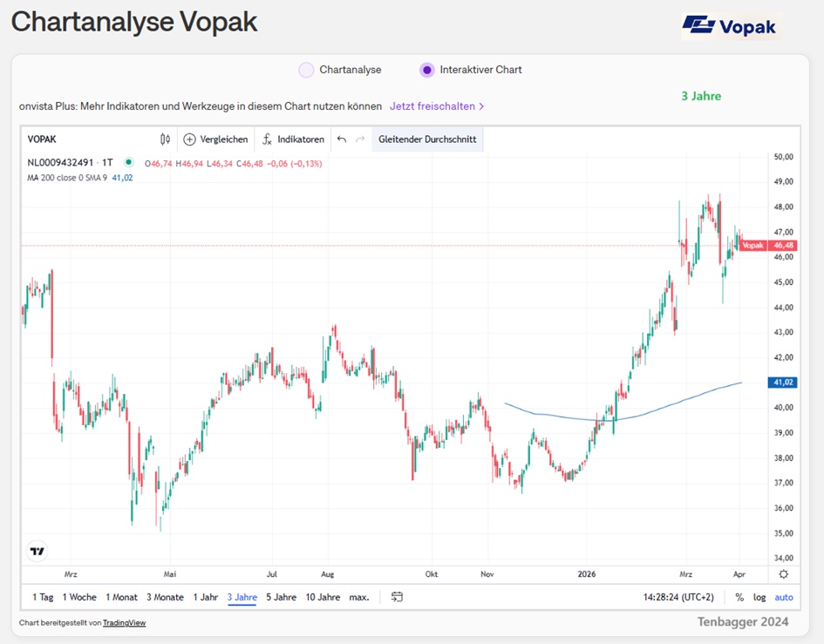Click the Jetzt freischalten link
Viewport: 824px width, 644px height.
pyautogui.click(x=436, y=106)
